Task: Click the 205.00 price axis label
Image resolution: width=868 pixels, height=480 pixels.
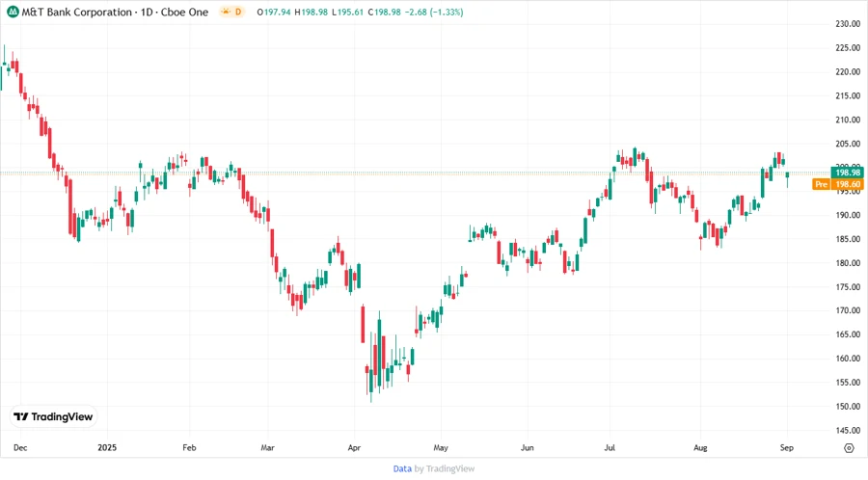Action: (x=848, y=144)
